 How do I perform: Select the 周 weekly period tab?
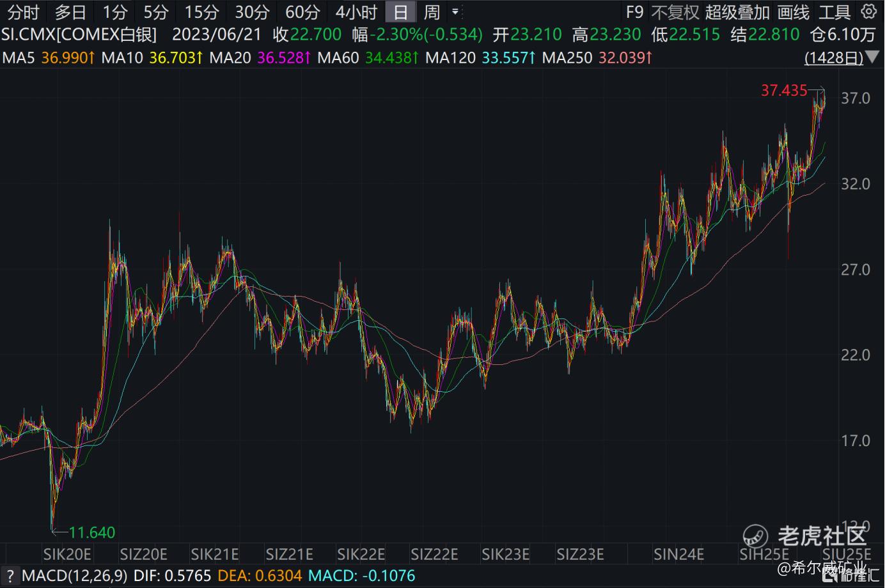point(432,12)
